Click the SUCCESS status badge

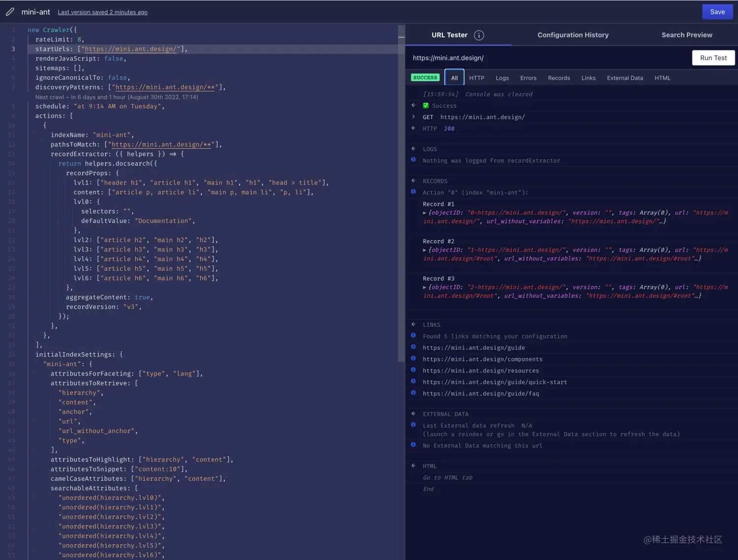click(425, 78)
